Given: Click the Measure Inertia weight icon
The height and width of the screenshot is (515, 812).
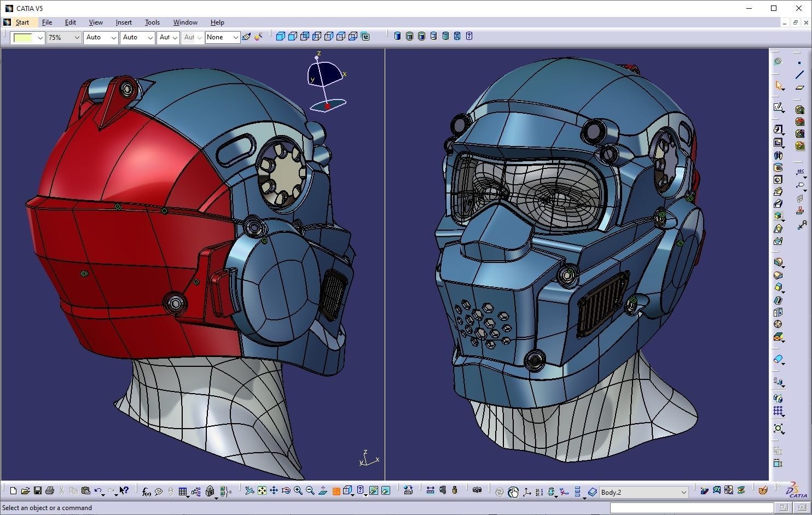Looking at the screenshot, I should coord(455,490).
